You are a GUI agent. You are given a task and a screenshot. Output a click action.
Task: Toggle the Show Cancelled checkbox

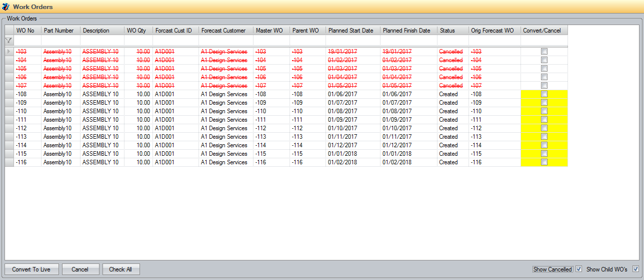pyautogui.click(x=578, y=269)
